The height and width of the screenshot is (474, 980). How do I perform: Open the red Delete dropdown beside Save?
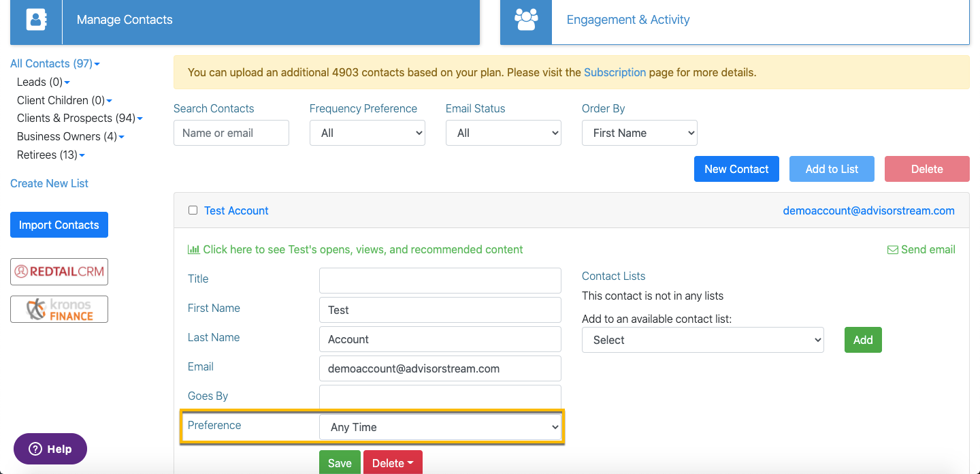393,462
